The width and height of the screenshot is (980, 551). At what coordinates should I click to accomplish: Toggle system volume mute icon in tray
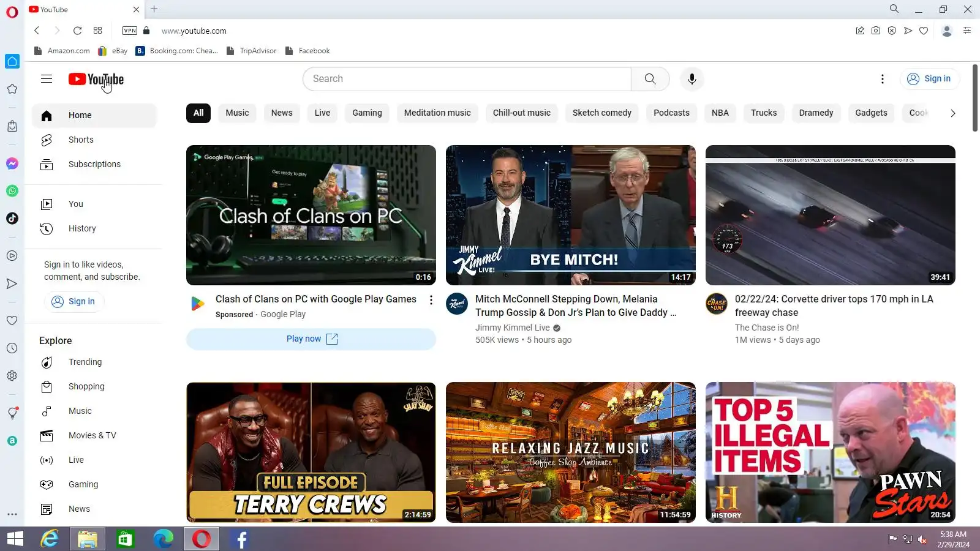pos(922,539)
